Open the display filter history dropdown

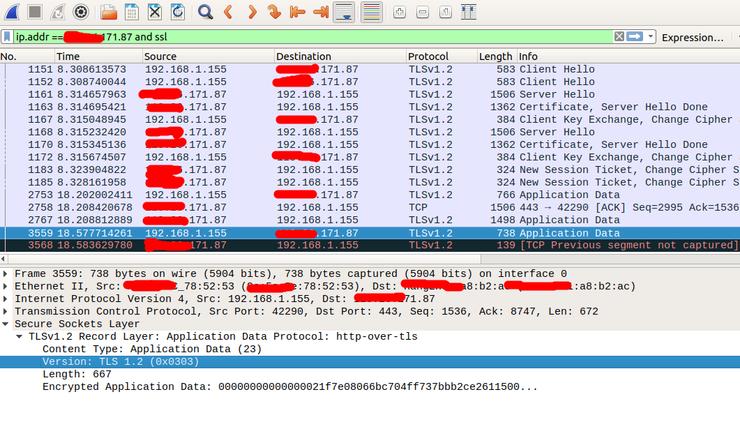click(651, 37)
